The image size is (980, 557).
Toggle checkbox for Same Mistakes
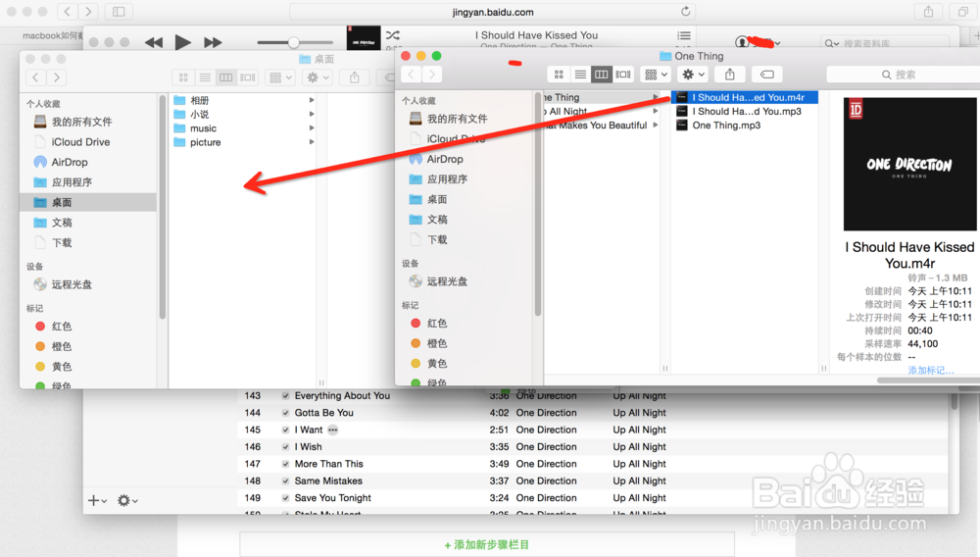[285, 481]
